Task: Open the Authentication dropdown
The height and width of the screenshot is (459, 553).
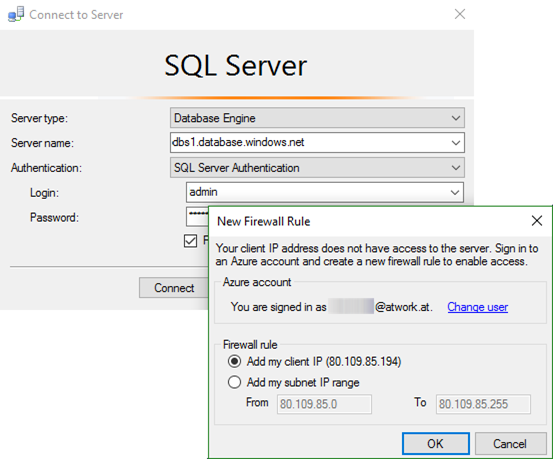Action: click(317, 168)
